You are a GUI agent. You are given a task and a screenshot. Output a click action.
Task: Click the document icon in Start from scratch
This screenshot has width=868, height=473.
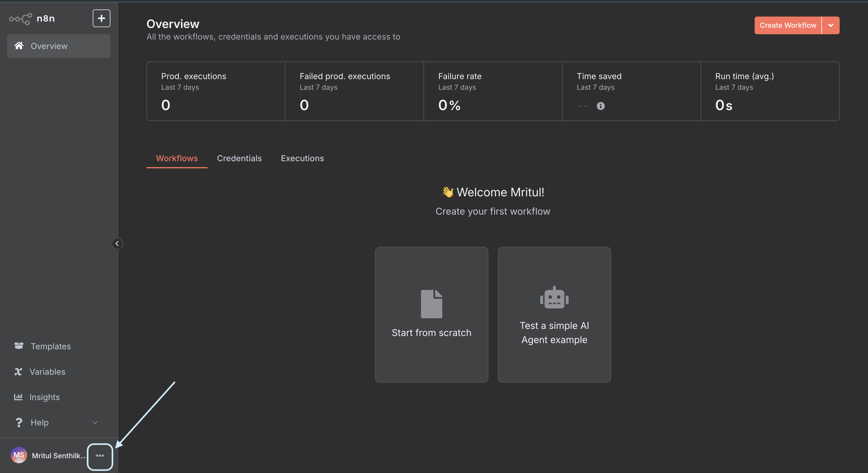[x=431, y=304]
